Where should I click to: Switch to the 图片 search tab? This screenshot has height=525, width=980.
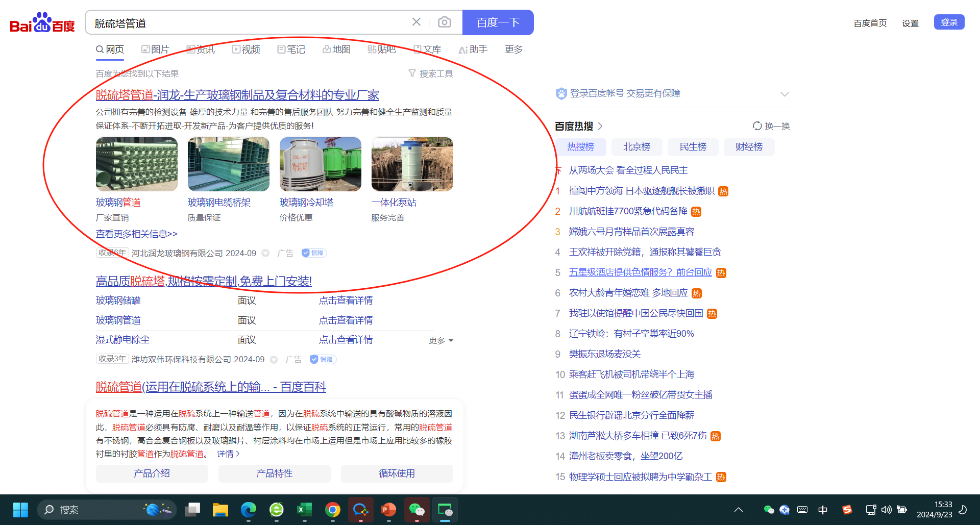pos(155,49)
